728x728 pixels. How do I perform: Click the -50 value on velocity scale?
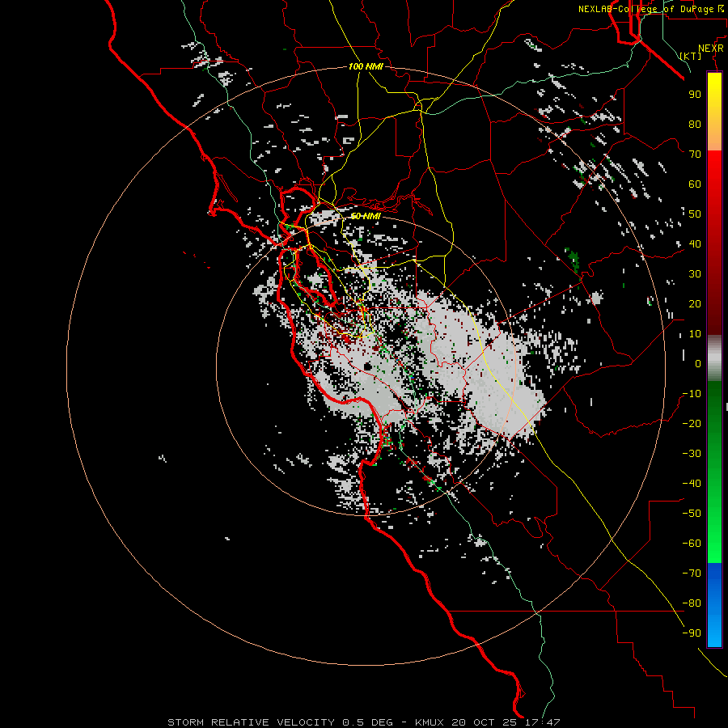tap(692, 514)
